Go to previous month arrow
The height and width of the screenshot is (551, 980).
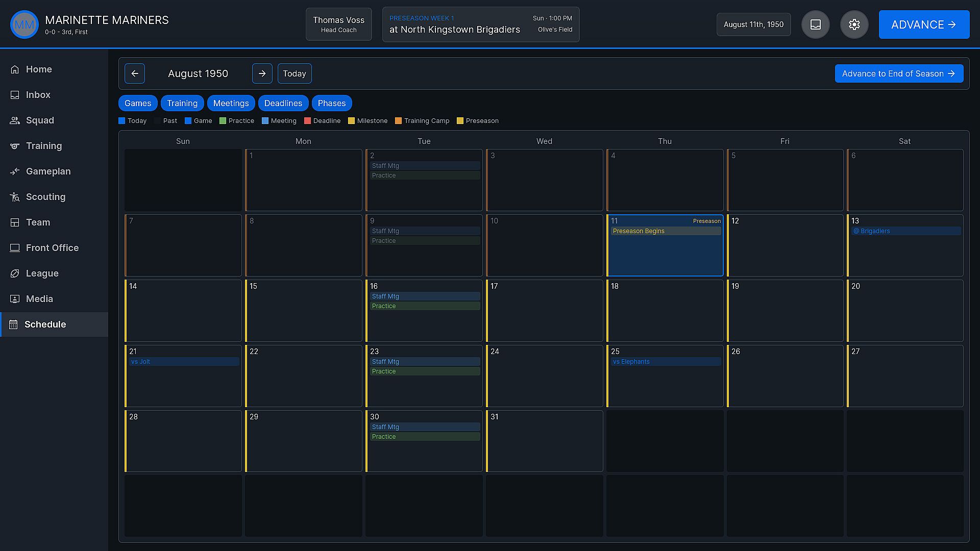135,73
